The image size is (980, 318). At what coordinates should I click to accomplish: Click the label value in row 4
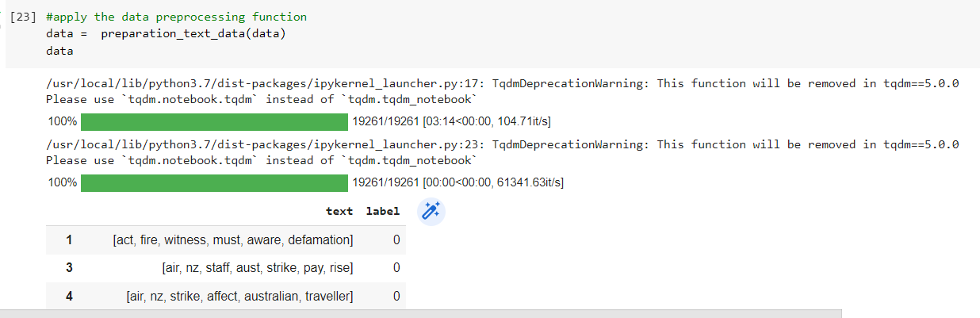(396, 297)
